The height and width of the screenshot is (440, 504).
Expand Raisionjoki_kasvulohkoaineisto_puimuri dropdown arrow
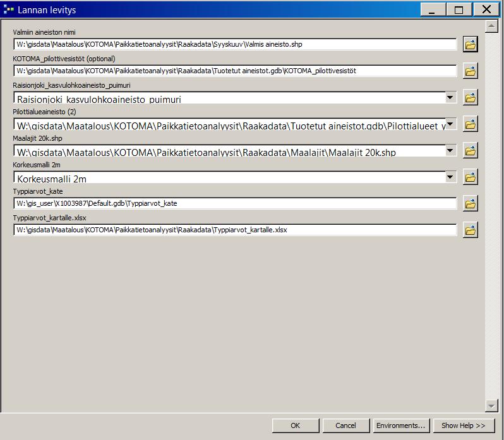point(450,97)
